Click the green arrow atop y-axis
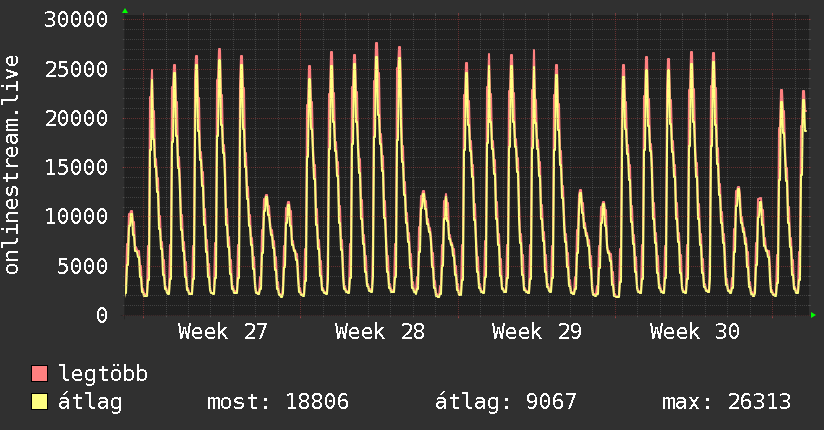The height and width of the screenshot is (430, 824). (x=125, y=11)
